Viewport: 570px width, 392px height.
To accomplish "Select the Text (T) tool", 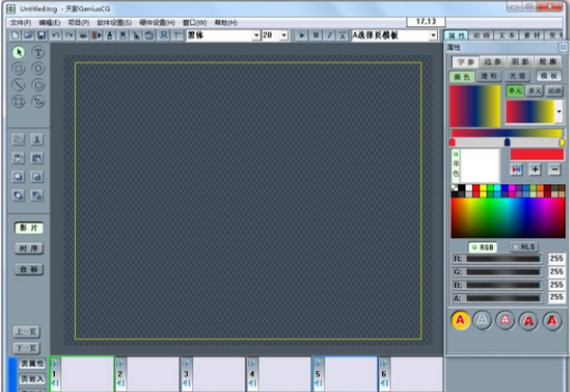I will coord(39,52).
